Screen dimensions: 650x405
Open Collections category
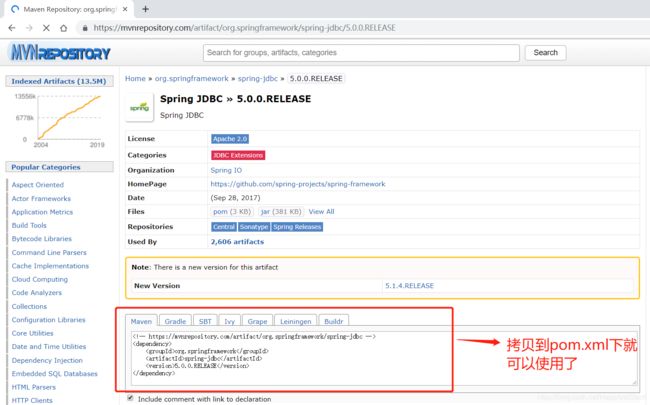pyautogui.click(x=29, y=306)
